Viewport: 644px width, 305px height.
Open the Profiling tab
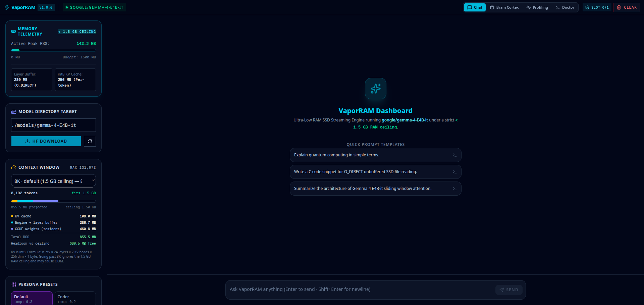[x=537, y=7]
